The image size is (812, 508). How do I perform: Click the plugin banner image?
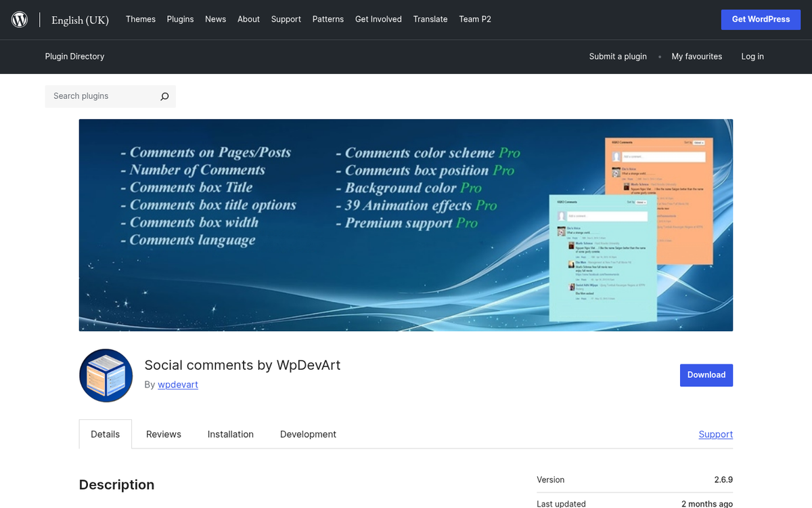click(405, 225)
